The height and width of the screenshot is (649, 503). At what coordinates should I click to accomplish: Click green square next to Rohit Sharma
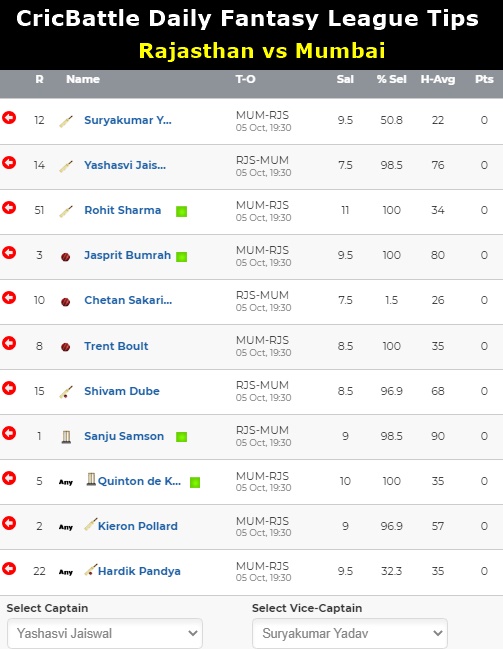click(181, 212)
